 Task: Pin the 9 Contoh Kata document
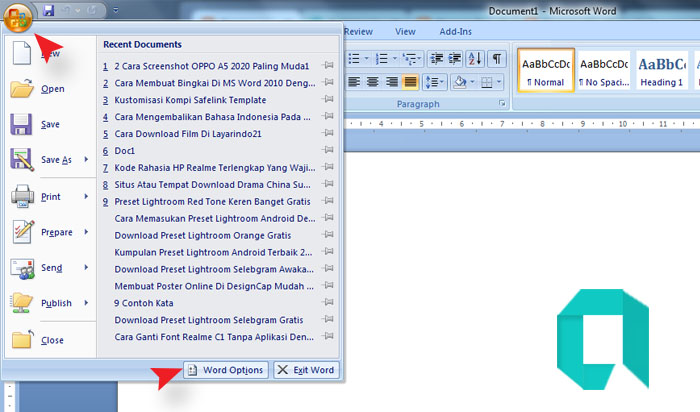[328, 302]
